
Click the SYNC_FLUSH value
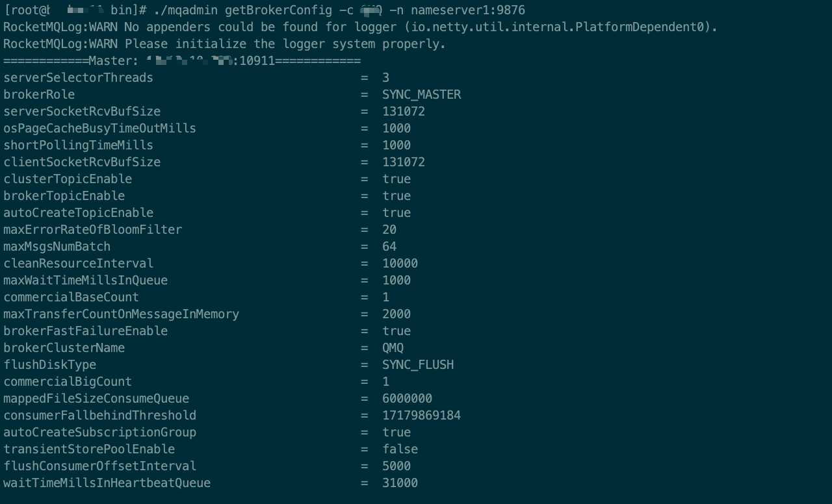[418, 365]
